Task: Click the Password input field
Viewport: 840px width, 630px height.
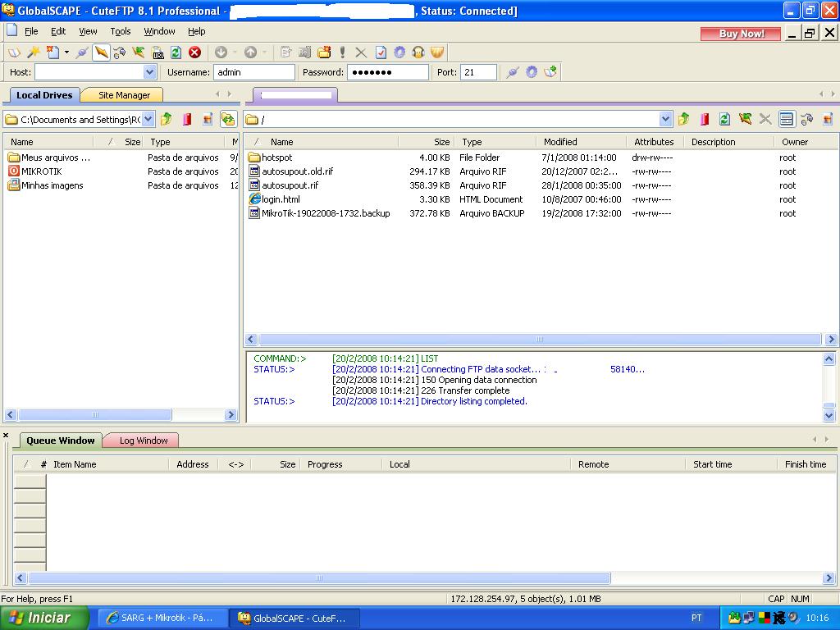Action: [x=388, y=72]
